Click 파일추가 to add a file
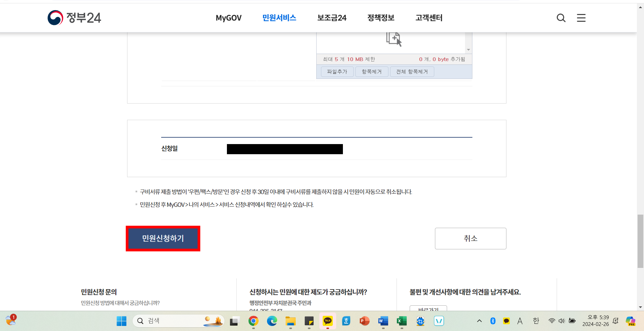The width and height of the screenshot is (644, 331). point(336,72)
